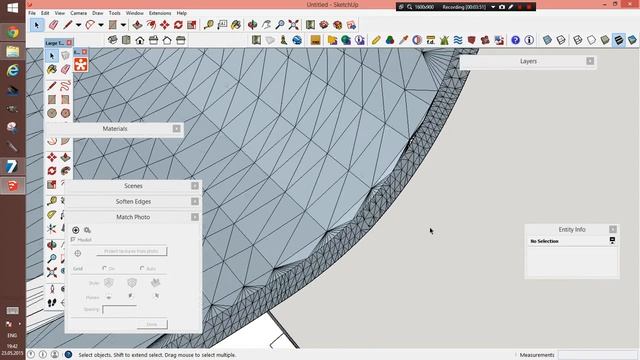This screenshot has width=640, height=360.
Task: Choose the Paint Bucket tool in top toolbar
Action: 236,25
